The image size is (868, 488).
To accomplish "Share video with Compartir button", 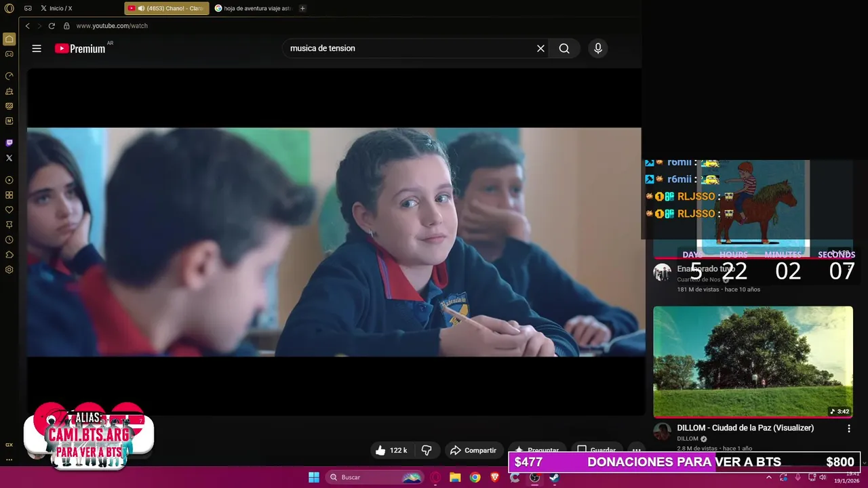I will click(473, 450).
